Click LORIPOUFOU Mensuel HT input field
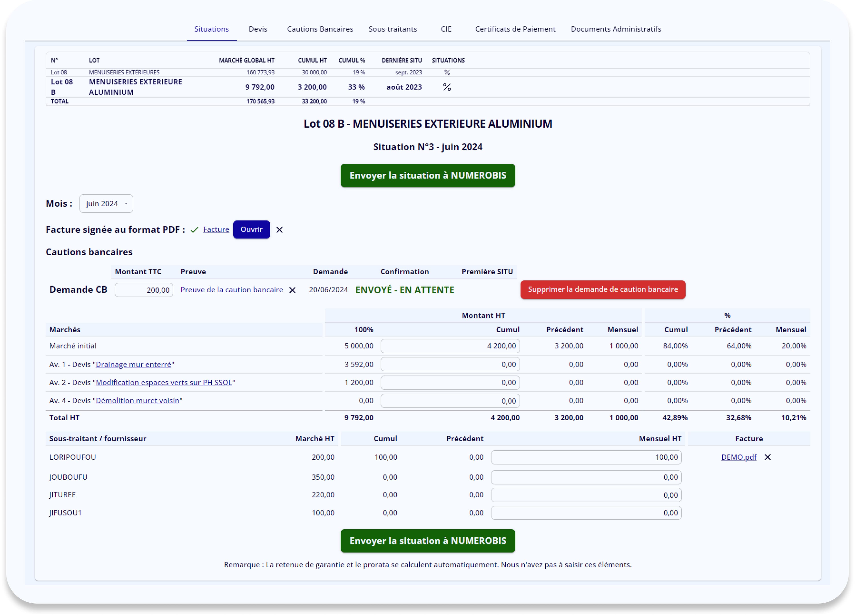The width and height of the screenshot is (855, 616). [x=586, y=457]
